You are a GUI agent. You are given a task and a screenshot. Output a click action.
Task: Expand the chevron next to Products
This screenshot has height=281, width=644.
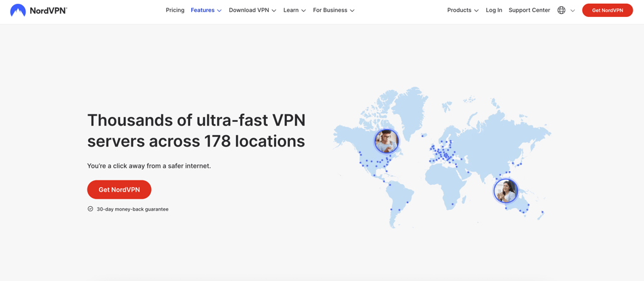point(477,11)
